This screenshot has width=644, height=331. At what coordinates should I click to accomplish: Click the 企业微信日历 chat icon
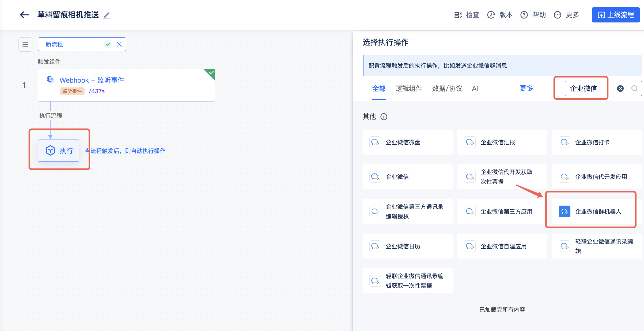[x=375, y=246]
